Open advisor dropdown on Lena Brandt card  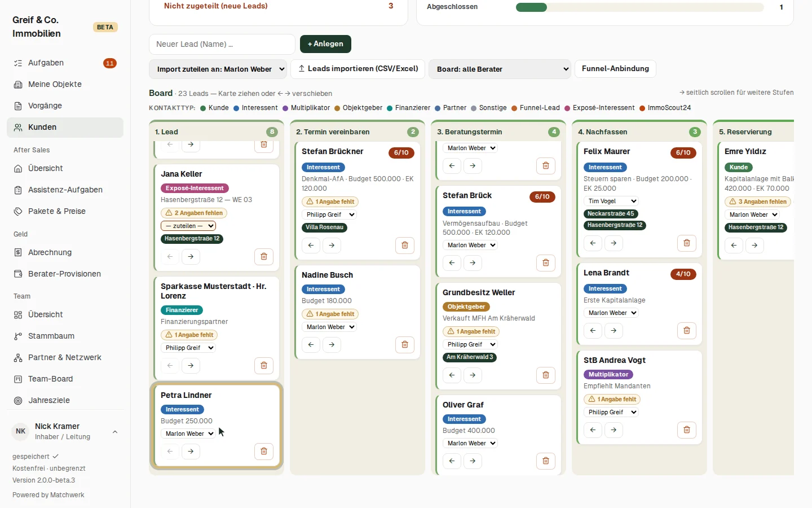click(611, 313)
